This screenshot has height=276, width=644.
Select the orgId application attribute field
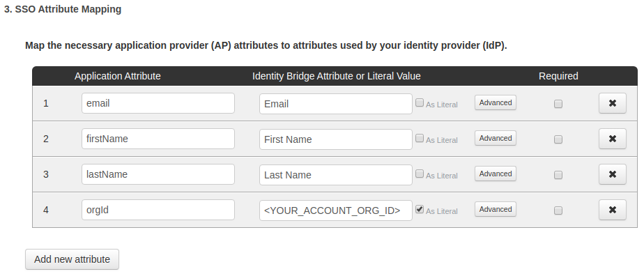click(x=158, y=210)
